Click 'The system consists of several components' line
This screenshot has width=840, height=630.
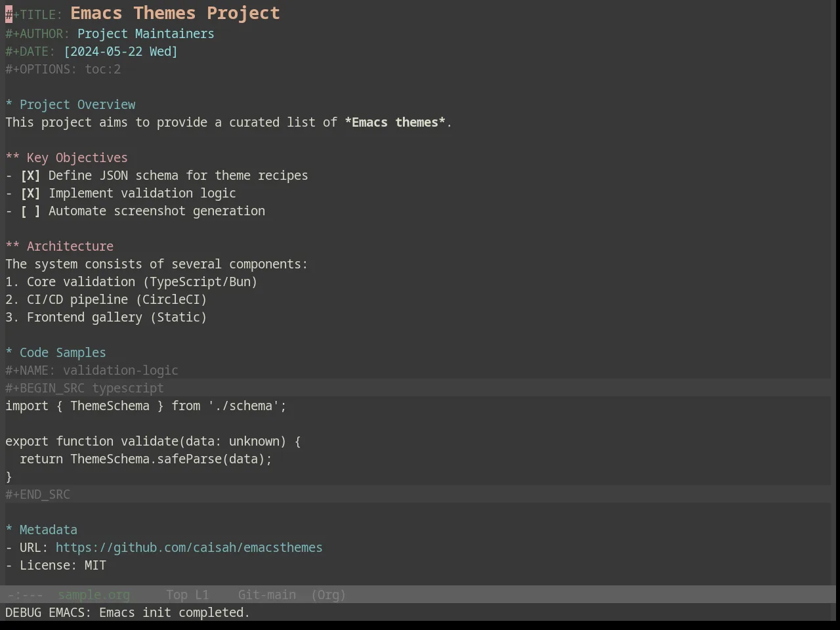(x=157, y=264)
